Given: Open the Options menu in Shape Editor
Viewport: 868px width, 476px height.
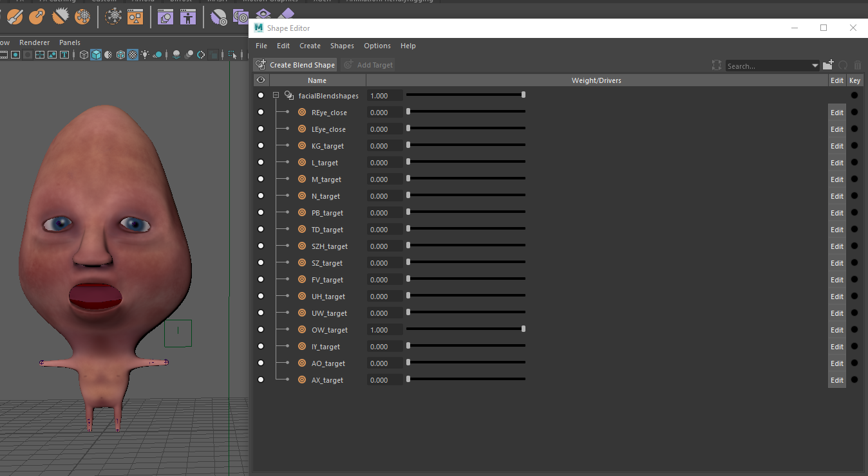Looking at the screenshot, I should tap(377, 46).
